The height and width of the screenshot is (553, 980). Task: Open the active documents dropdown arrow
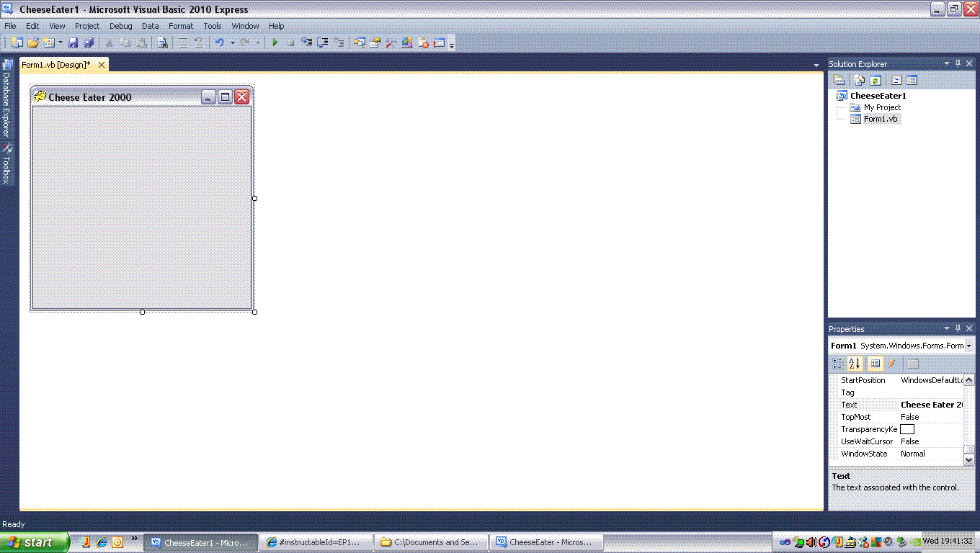tap(816, 66)
